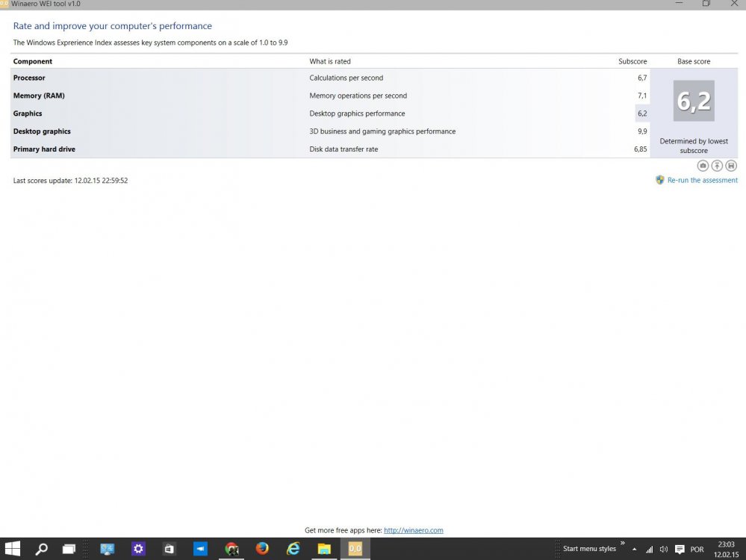Open taskbar Search magnifier
746x560 pixels.
(41, 549)
